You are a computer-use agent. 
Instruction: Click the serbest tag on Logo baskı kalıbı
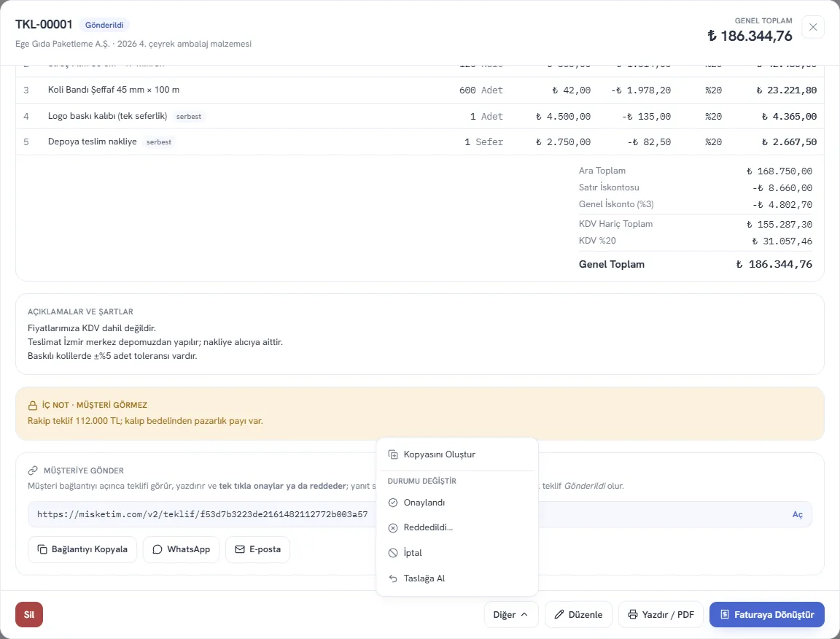pos(189,116)
